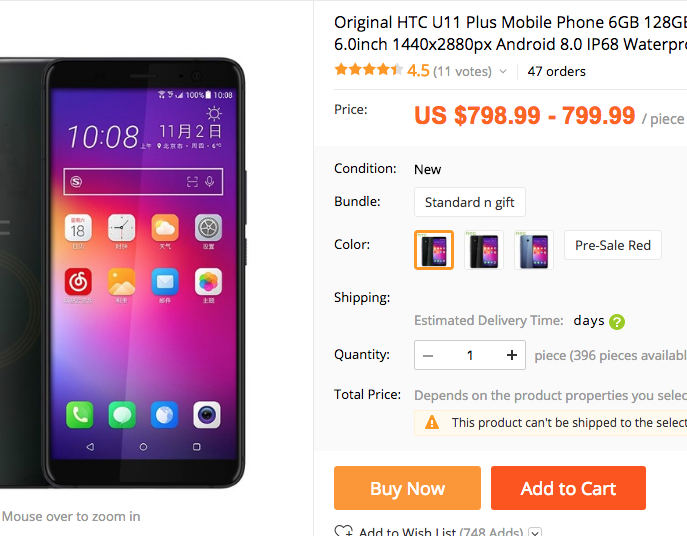This screenshot has width=687, height=536.
Task: Click the orange shipping warning triangle icon
Action: 432,422
